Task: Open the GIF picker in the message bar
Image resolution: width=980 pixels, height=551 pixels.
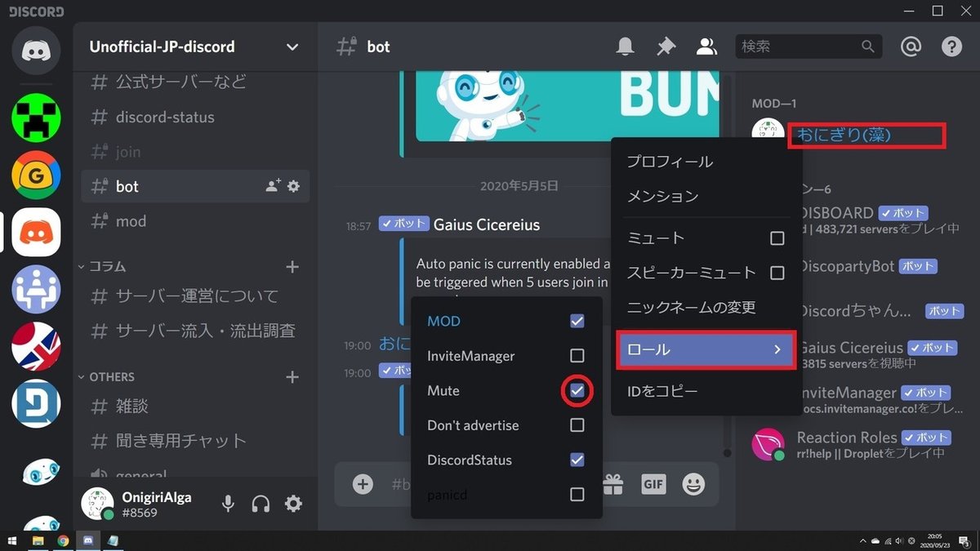Action: click(x=653, y=484)
